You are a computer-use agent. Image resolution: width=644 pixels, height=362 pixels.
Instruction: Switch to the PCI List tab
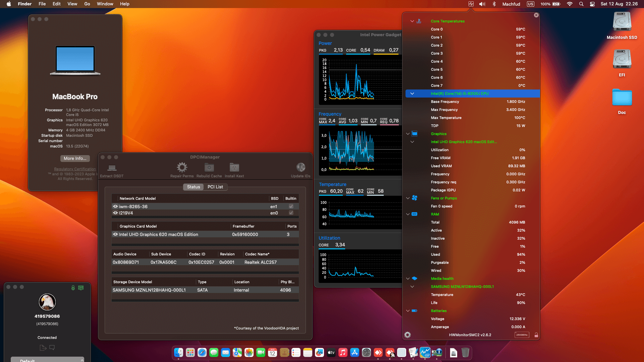tap(215, 187)
